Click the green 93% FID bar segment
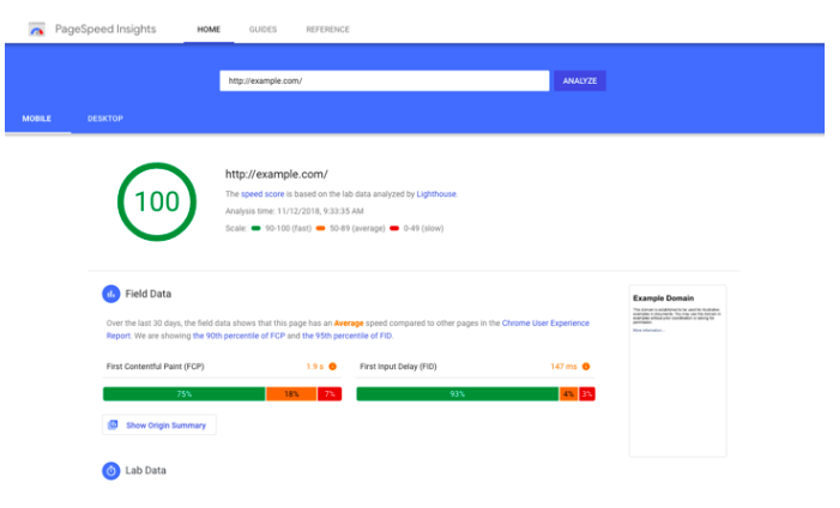Screen dimensions: 840x508 (x=458, y=394)
